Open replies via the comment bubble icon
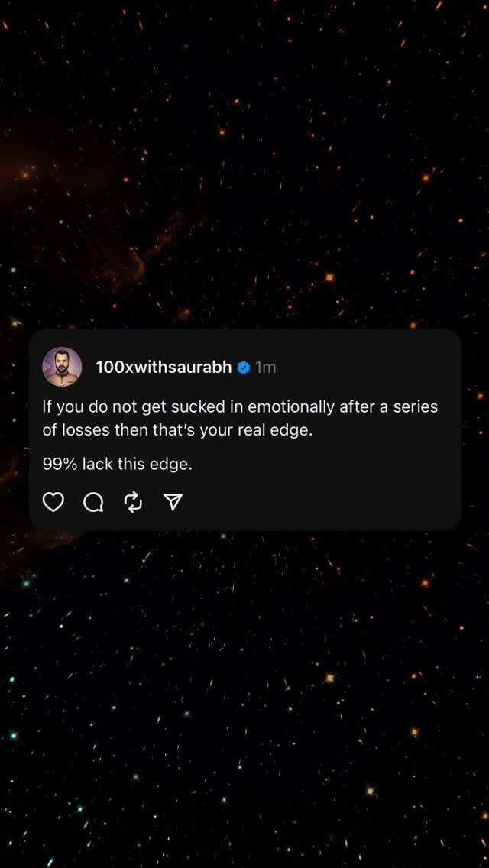 coord(93,502)
